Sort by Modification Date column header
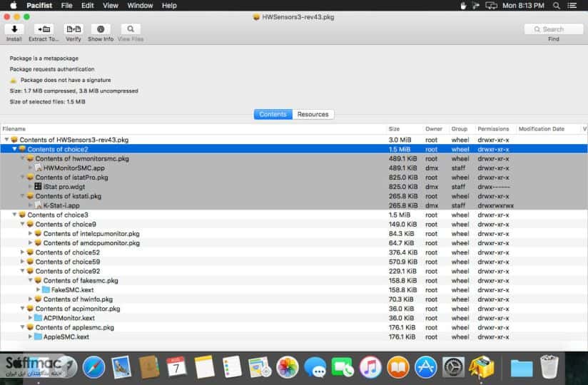Viewport: 588px width, 385px height. pyautogui.click(x=547, y=129)
